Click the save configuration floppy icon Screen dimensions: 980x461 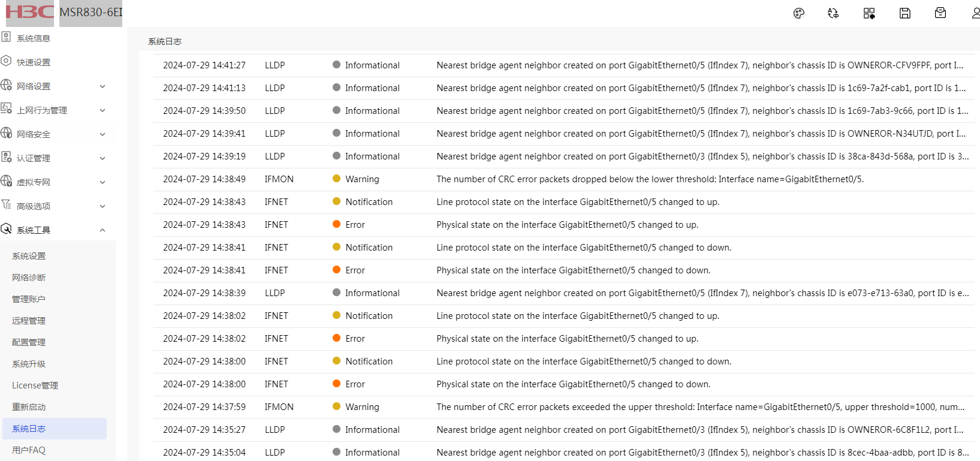905,13
